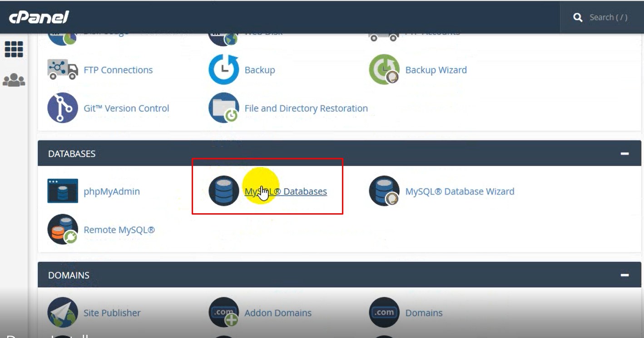This screenshot has height=338, width=644.
Task: Open the MySQL Databases cylinder icon
Action: (x=223, y=191)
